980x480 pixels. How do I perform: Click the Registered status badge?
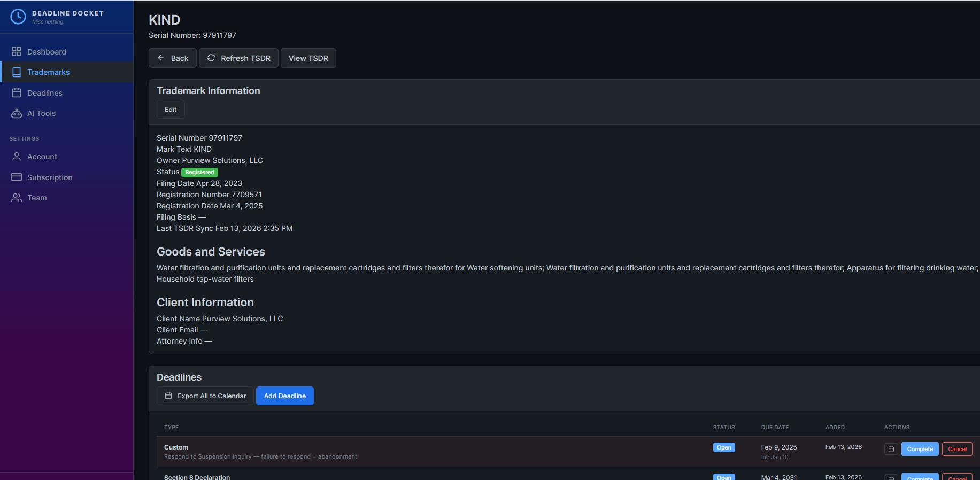click(x=199, y=172)
